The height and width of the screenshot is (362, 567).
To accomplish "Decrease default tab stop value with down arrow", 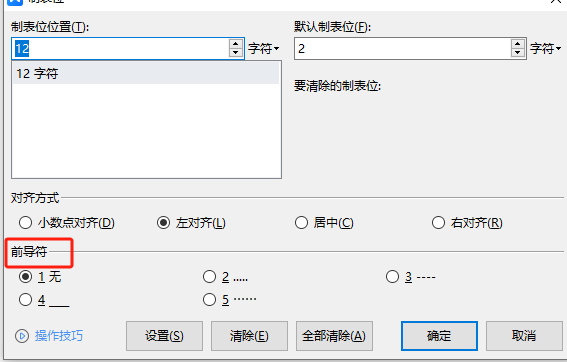I will 517,53.
